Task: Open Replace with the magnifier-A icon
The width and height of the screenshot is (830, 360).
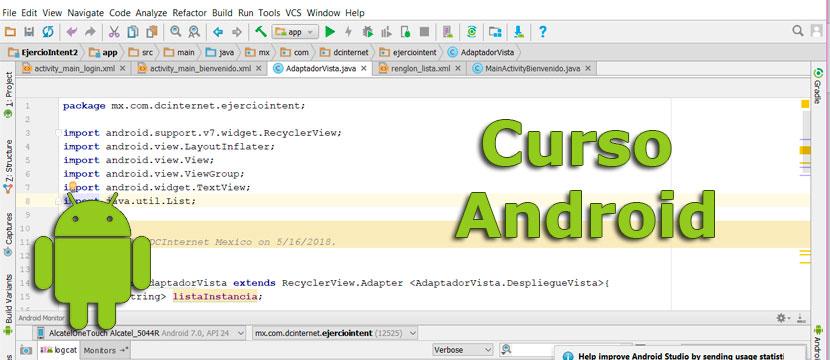Action: click(194, 32)
